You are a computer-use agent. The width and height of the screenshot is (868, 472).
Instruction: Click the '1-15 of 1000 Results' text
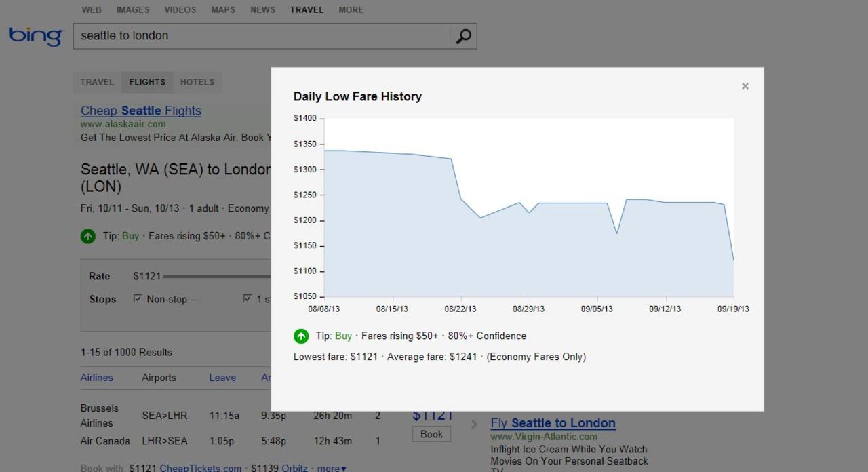click(126, 352)
